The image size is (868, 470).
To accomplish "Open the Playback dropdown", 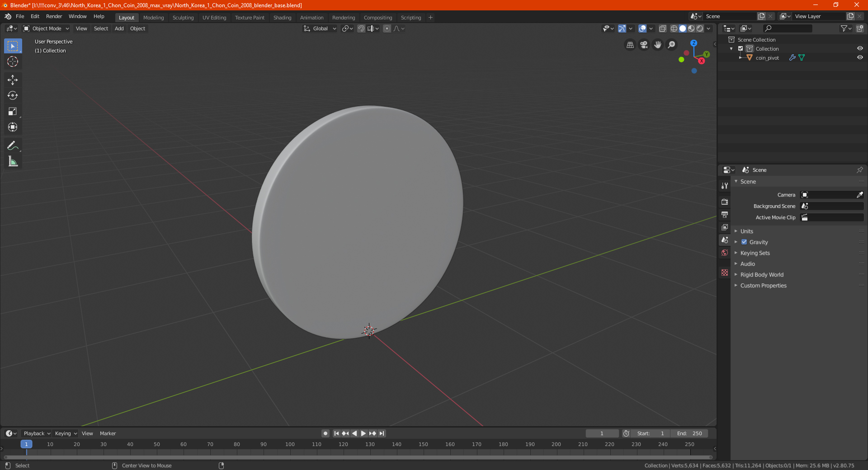I will 37,433.
